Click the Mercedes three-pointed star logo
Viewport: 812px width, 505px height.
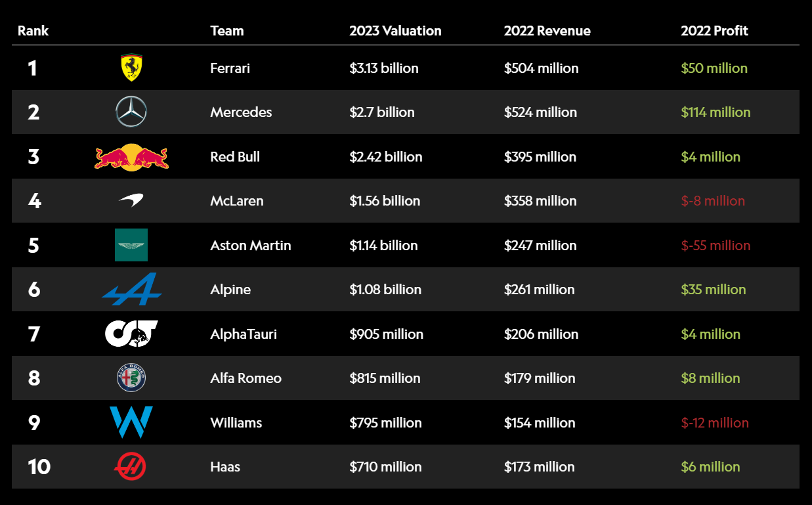click(131, 112)
